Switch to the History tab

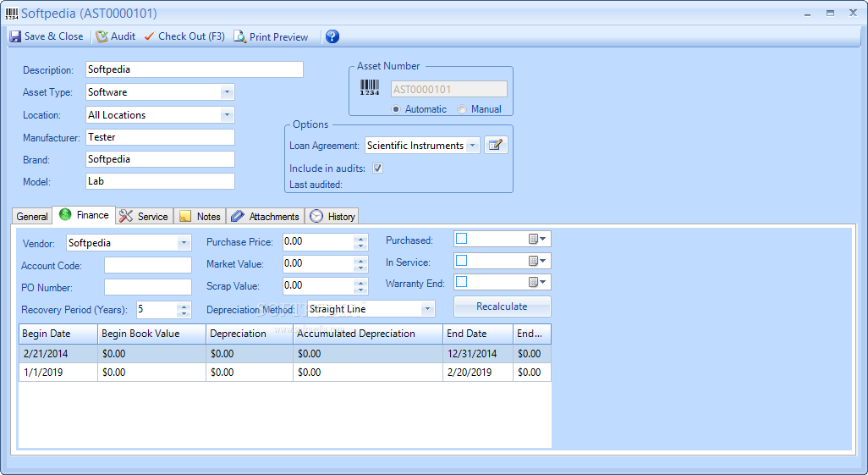[332, 216]
